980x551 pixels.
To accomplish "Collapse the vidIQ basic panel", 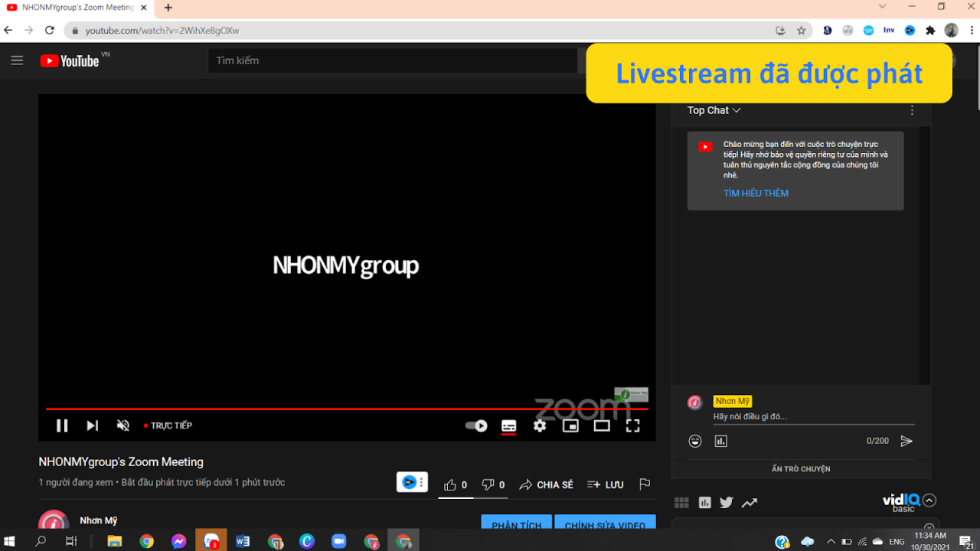I will pyautogui.click(x=929, y=500).
